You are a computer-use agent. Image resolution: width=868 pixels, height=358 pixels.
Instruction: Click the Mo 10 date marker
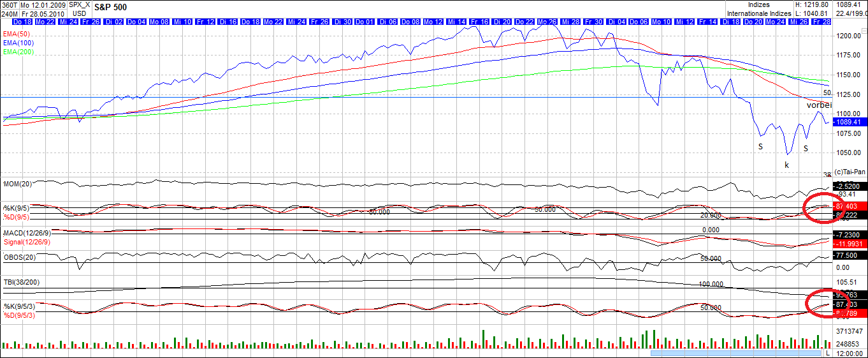click(663, 22)
